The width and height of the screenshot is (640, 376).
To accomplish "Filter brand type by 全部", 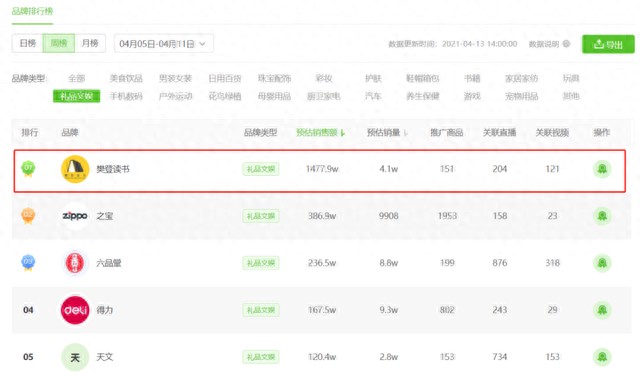I will [77, 78].
